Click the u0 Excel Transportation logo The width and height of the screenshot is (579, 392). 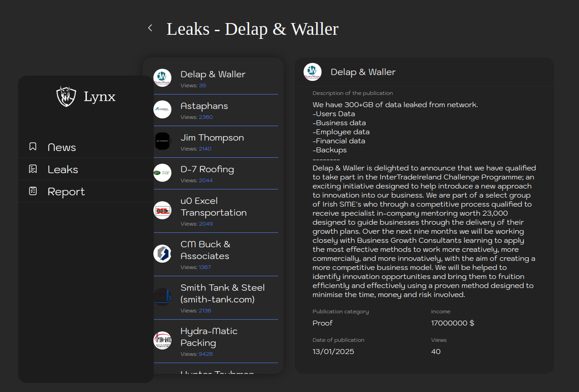(162, 210)
